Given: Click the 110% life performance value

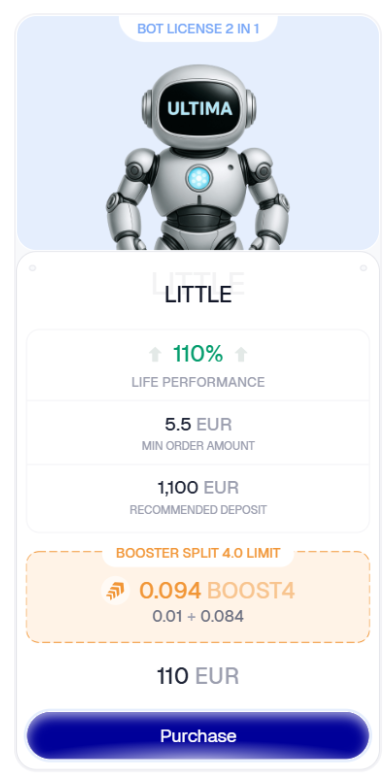Looking at the screenshot, I should pos(198,354).
